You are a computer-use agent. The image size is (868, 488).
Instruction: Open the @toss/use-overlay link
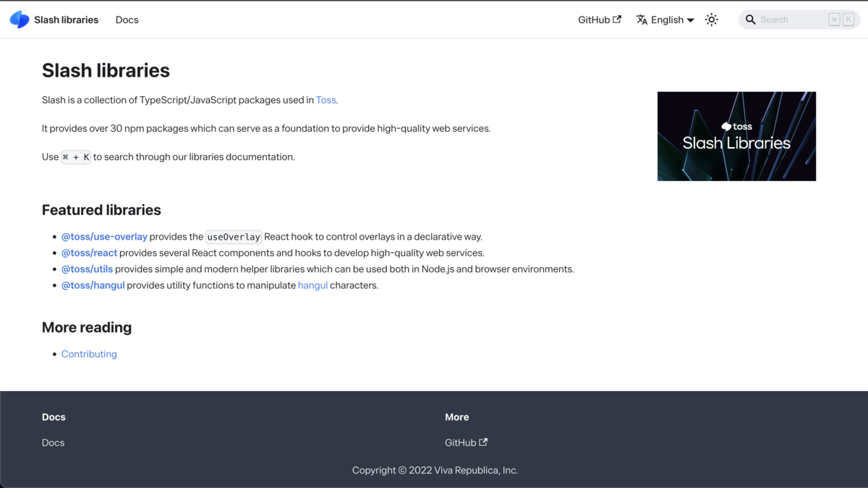click(104, 236)
